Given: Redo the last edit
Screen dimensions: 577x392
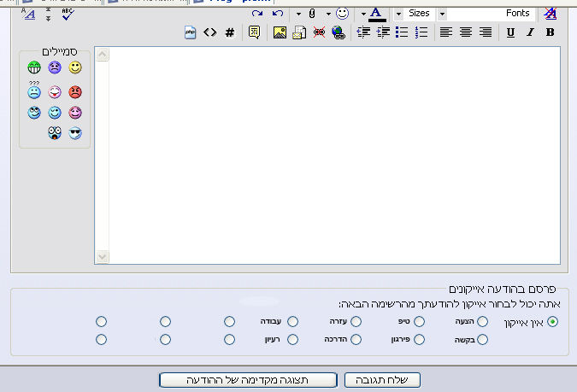Looking at the screenshot, I should click(257, 14).
